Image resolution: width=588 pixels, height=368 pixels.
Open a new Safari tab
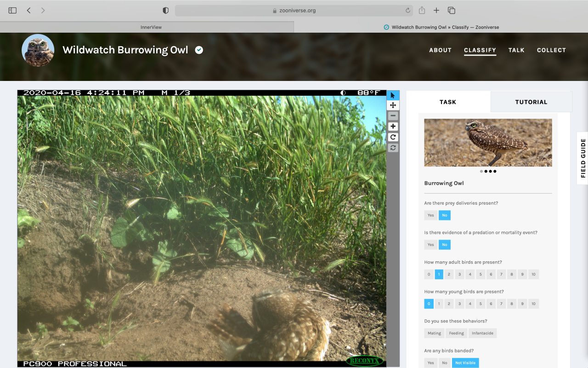pyautogui.click(x=436, y=10)
